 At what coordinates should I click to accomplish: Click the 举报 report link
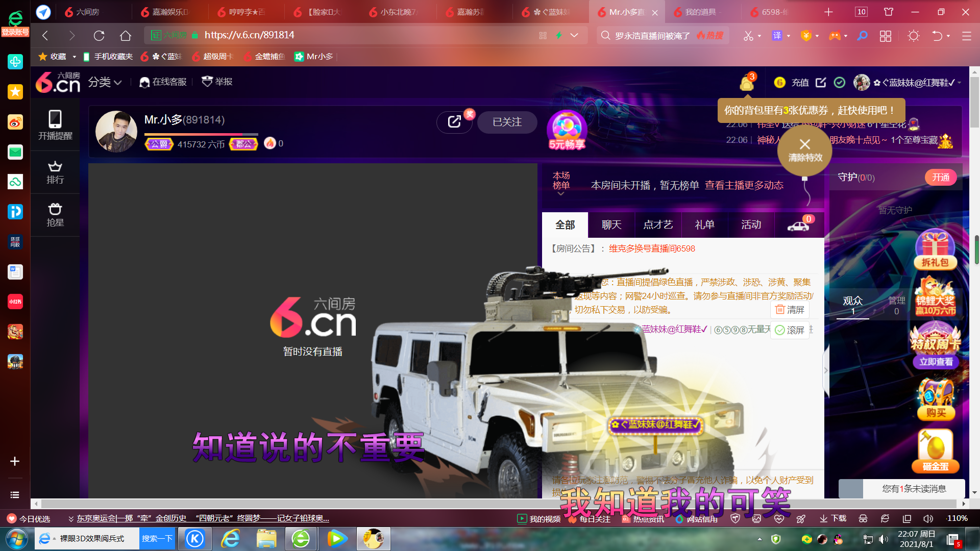[x=218, y=82]
